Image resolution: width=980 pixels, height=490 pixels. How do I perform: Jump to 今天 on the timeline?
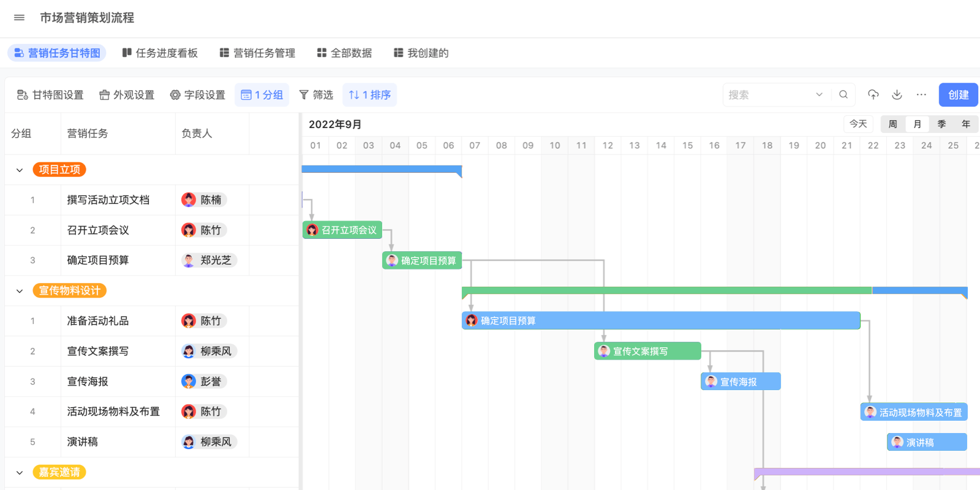[x=858, y=124]
